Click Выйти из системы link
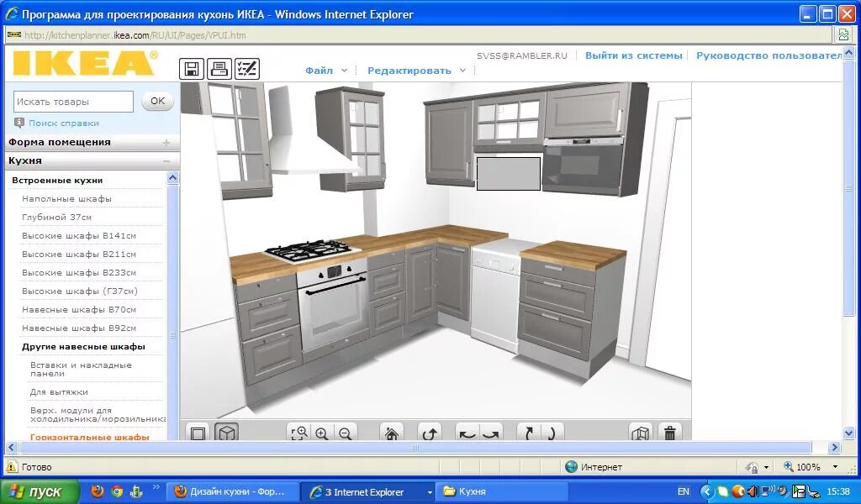 click(634, 55)
